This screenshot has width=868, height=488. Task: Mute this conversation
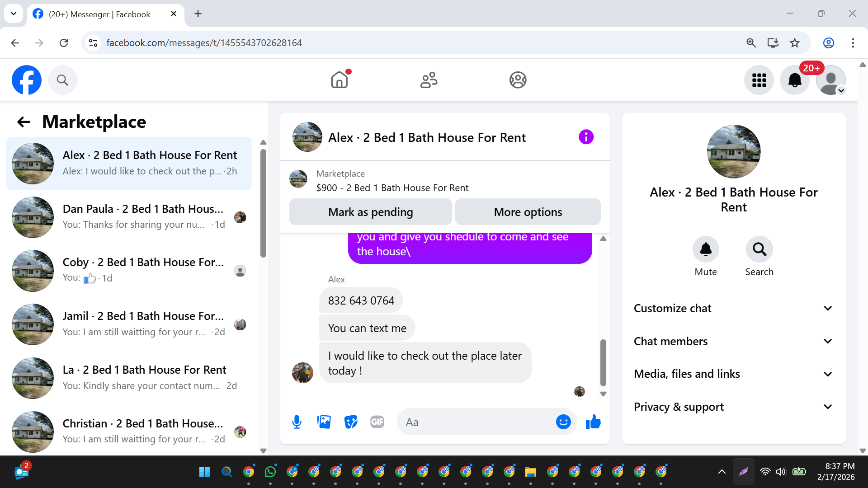tap(705, 249)
